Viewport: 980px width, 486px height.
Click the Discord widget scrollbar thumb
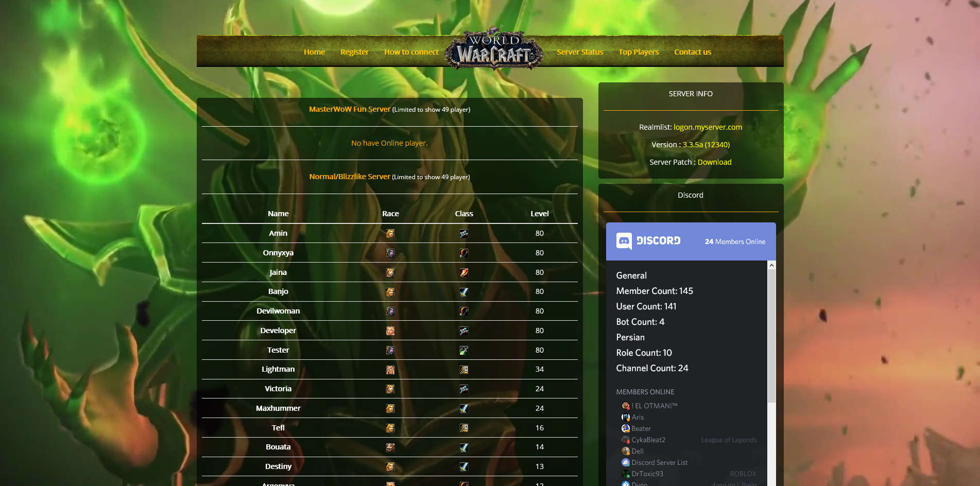tap(771, 336)
